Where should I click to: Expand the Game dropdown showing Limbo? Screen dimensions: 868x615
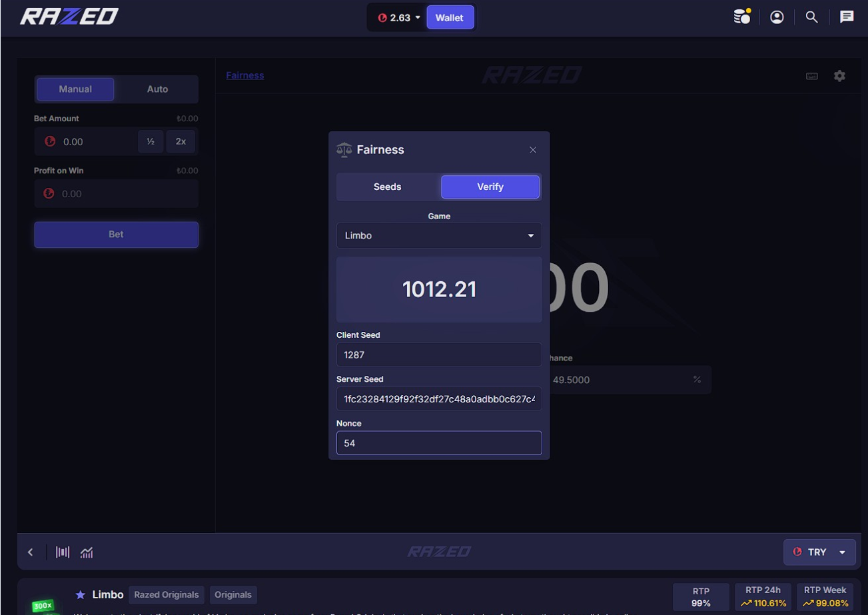(x=439, y=236)
